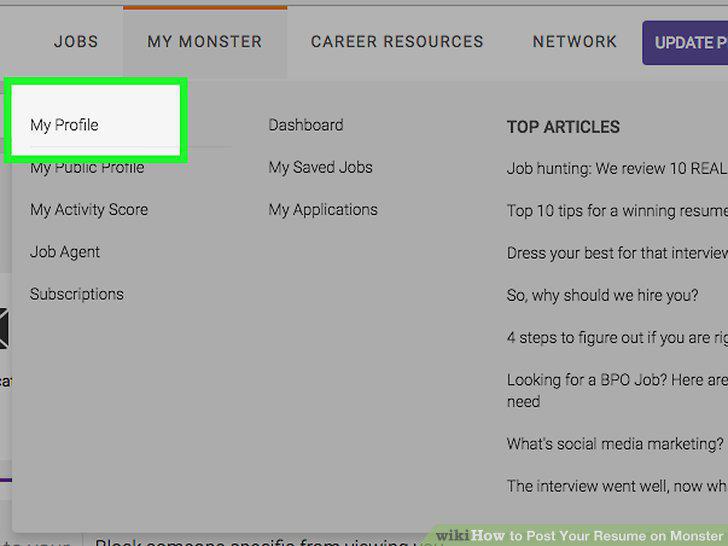
Task: Read the 'Looking for a BPO Job?' article
Action: coord(617,390)
